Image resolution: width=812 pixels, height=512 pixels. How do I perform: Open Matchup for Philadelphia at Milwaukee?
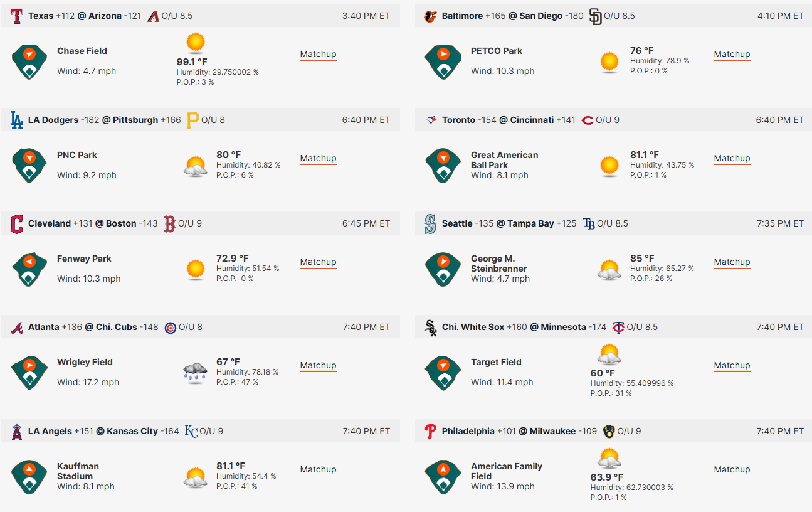(x=732, y=470)
